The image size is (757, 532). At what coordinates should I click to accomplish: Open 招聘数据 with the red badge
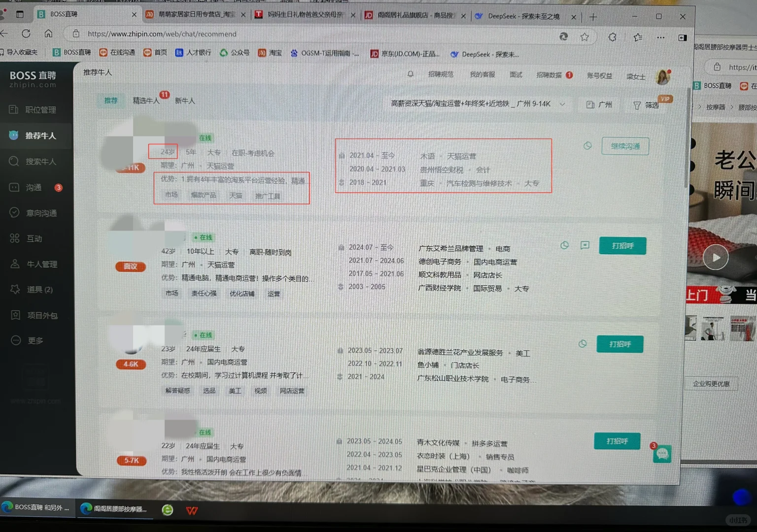click(x=549, y=75)
